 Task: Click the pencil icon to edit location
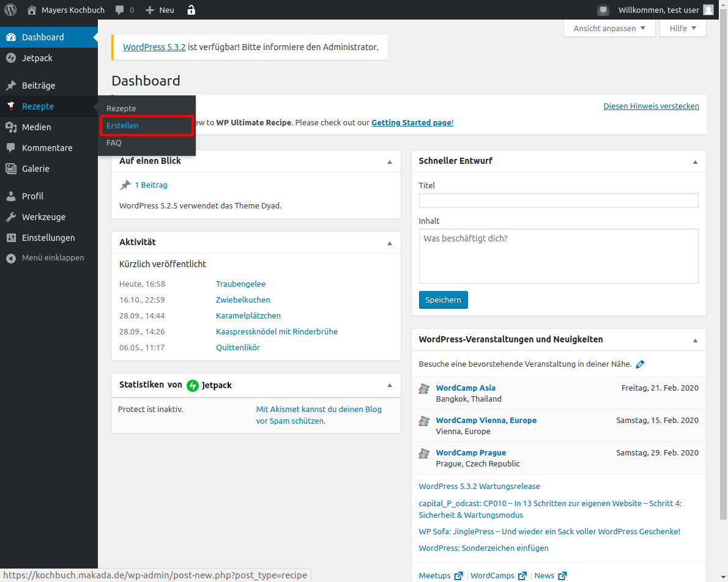pyautogui.click(x=640, y=364)
